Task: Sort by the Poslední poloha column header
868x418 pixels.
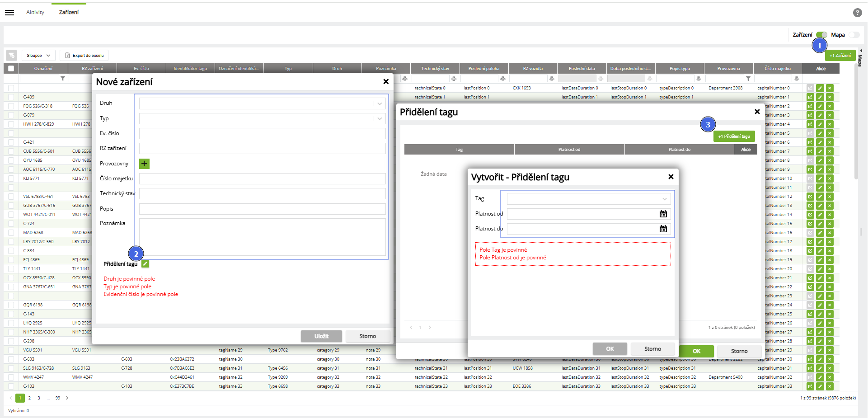Action: pos(484,69)
